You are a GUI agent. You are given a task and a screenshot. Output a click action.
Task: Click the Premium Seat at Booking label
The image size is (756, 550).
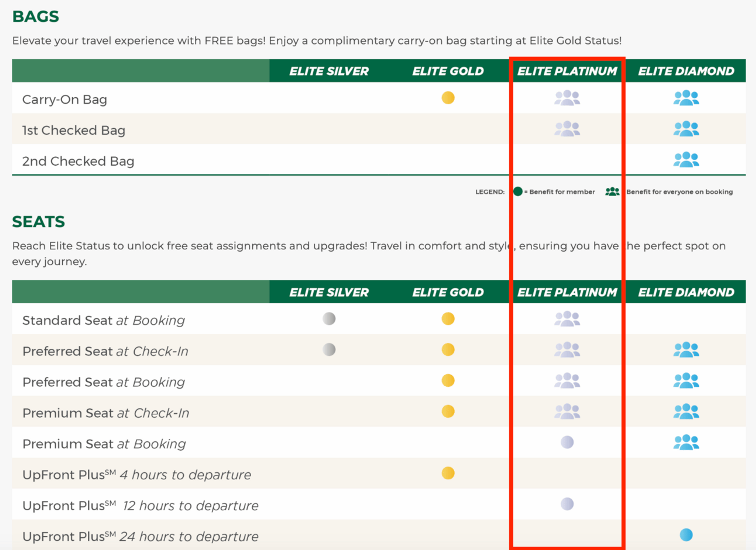pos(104,444)
